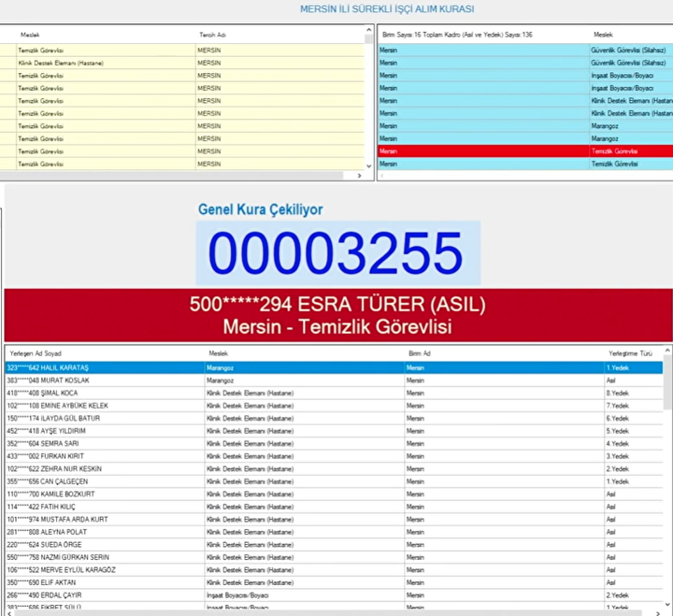Click the 'Genel Kura Çekiliyor' label
The width and height of the screenshot is (673, 616).
point(261,209)
